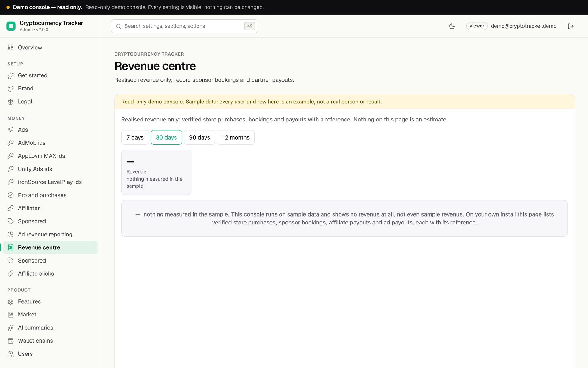Viewport: 588px width, 368px height.
Task: Click the Revenue centre receipt icon
Action: (11, 247)
